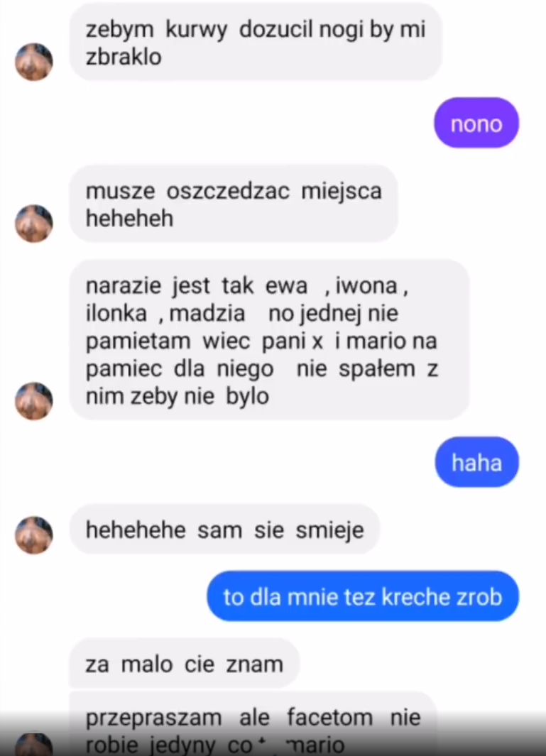Select the blue 'haha' reply bubble
The height and width of the screenshot is (756, 546).
click(x=476, y=462)
